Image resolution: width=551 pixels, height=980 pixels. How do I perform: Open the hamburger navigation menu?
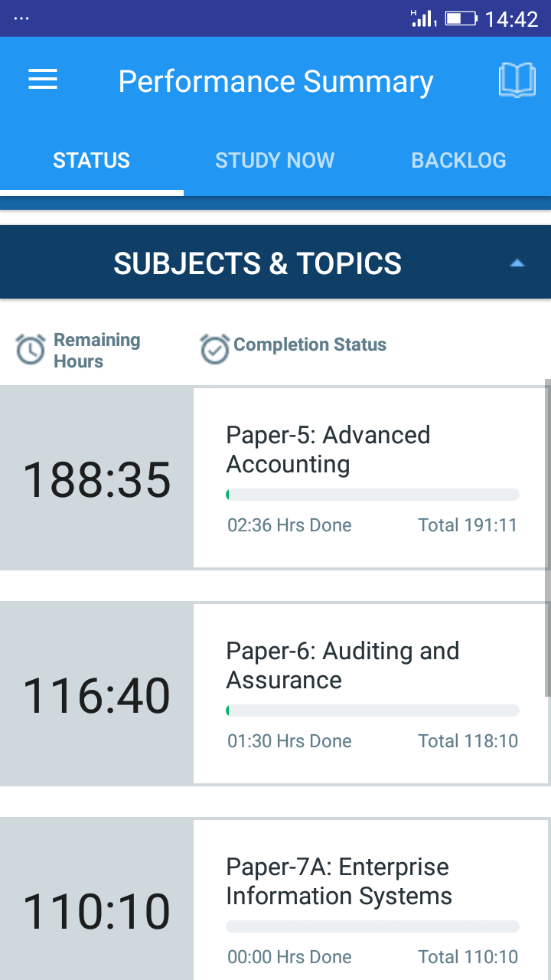pos(43,80)
